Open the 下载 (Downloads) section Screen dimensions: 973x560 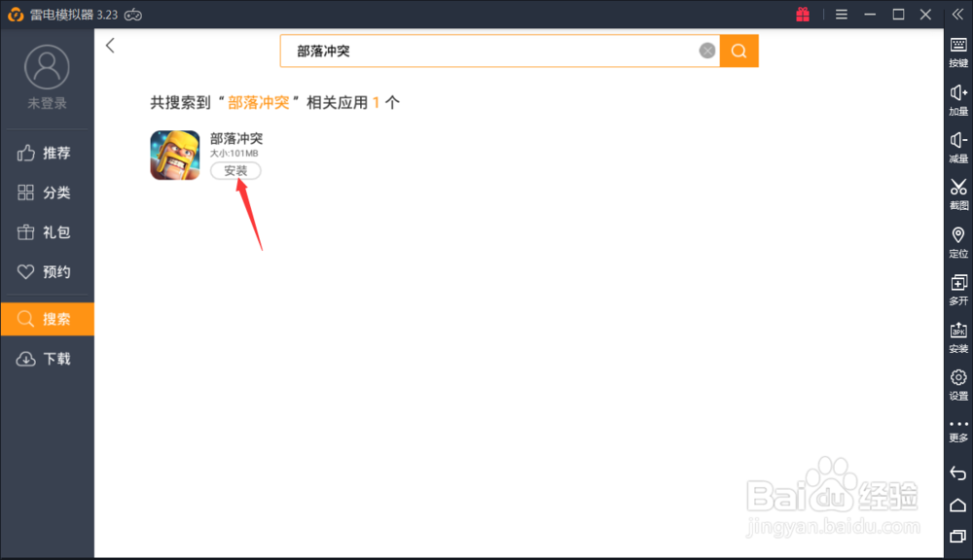coord(47,359)
